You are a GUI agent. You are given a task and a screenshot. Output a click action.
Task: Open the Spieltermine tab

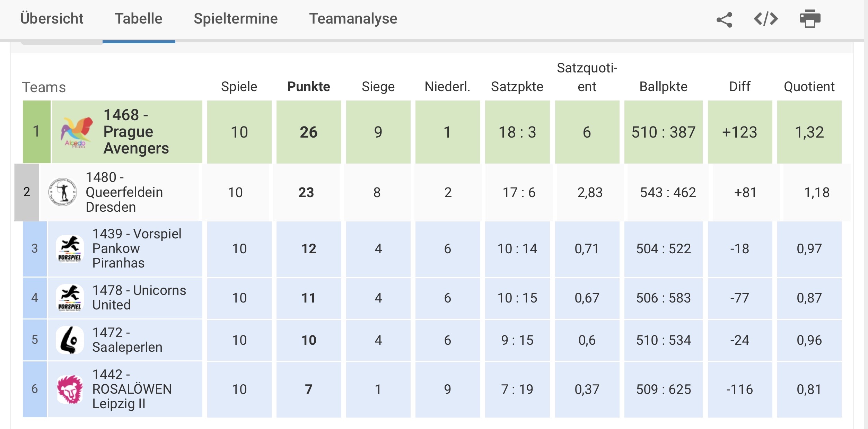click(x=236, y=19)
